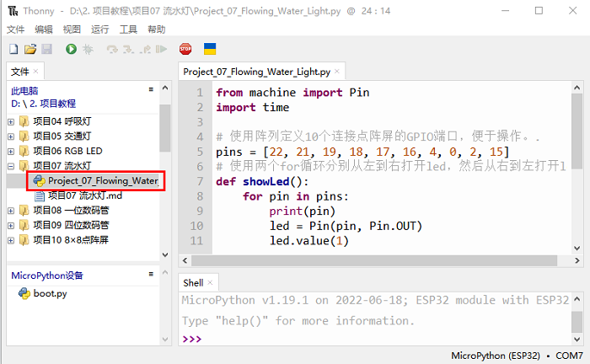Run the current script with green play icon

click(x=71, y=50)
